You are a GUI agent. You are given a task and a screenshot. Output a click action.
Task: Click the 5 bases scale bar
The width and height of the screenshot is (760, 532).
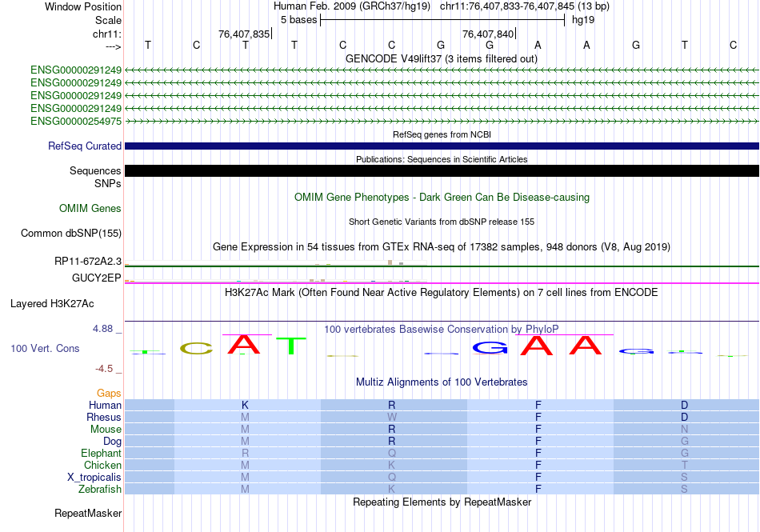click(x=442, y=20)
